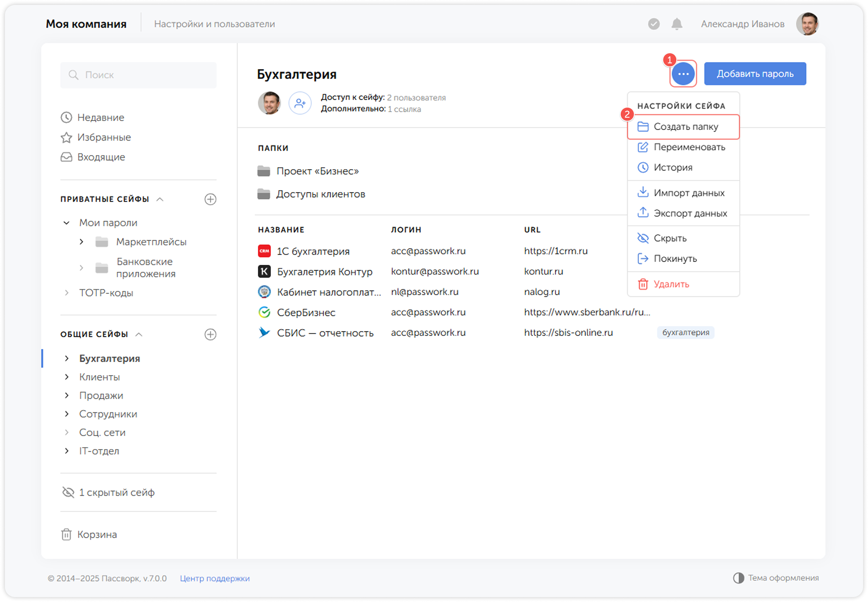Image resolution: width=868 pixels, height=602 pixels.
Task: Open Настройки и пользователи link
Action: (215, 24)
